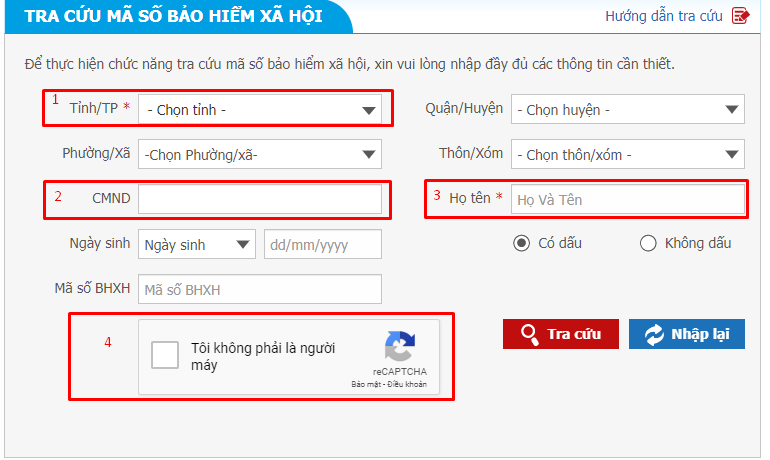The width and height of the screenshot is (770, 460).
Task: Click the blue Nhập lại reset button
Action: coord(687,334)
